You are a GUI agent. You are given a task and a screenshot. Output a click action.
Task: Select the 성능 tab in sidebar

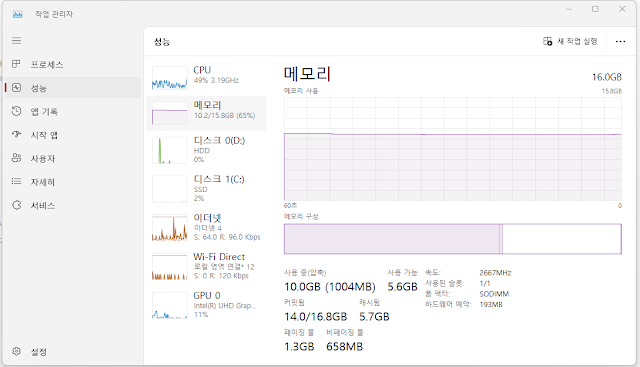click(73, 88)
